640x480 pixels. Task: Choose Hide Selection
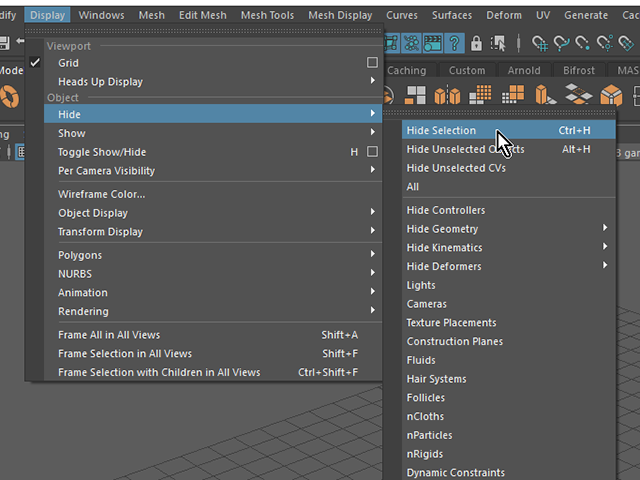509,130
